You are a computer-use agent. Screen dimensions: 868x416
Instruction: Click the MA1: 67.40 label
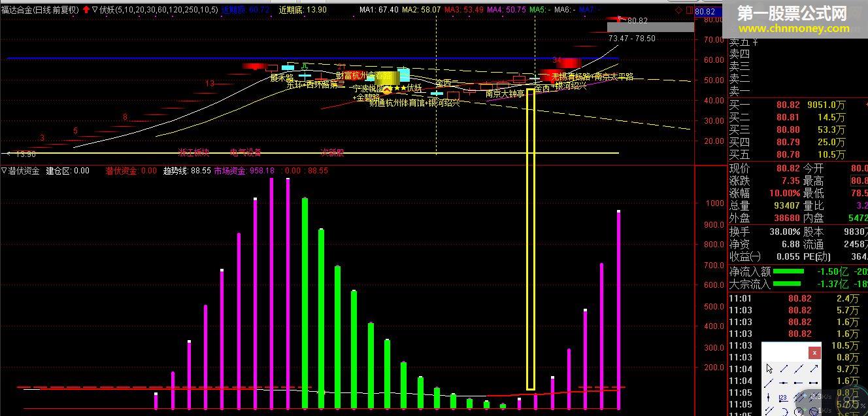pos(379,10)
